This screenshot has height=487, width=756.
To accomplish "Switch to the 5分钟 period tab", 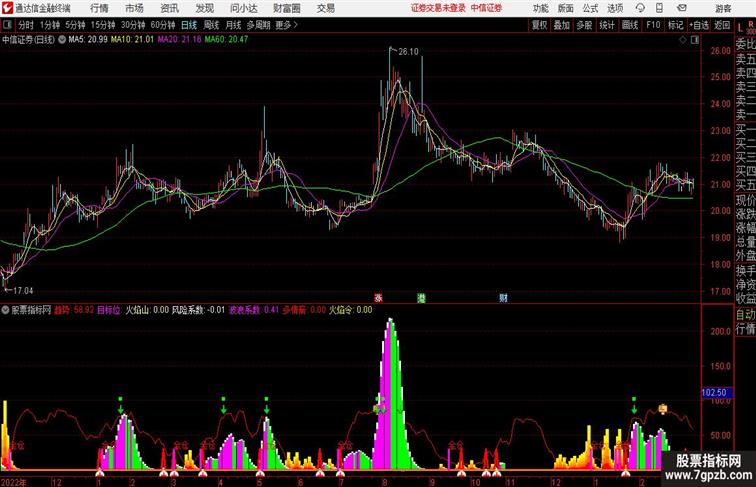I will [75, 25].
